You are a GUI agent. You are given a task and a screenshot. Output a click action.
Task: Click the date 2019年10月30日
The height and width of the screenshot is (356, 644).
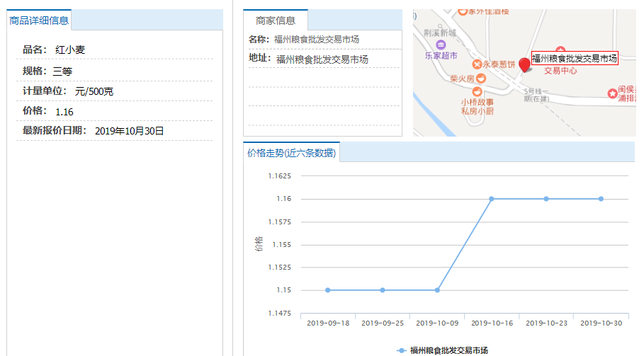click(x=130, y=131)
